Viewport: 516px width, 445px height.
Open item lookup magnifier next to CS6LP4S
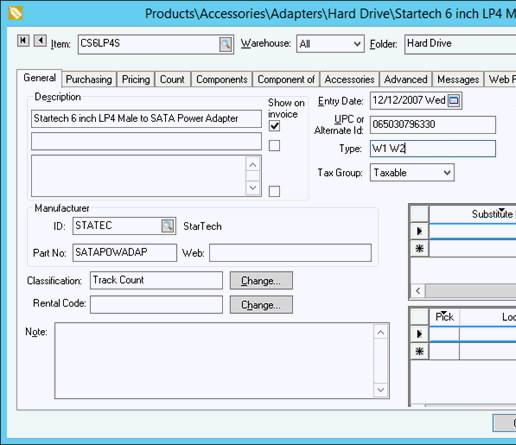click(x=225, y=44)
